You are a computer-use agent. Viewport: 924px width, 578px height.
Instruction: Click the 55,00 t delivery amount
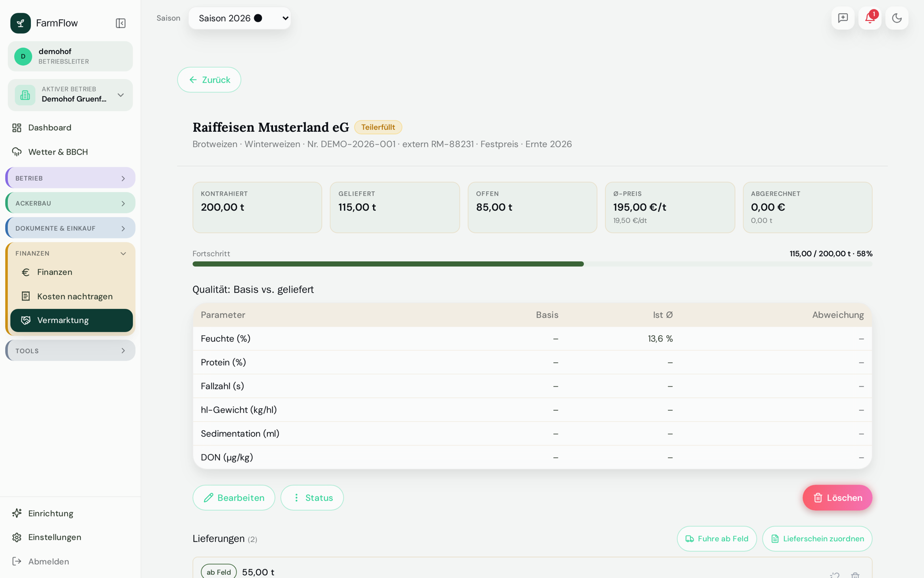click(258, 572)
